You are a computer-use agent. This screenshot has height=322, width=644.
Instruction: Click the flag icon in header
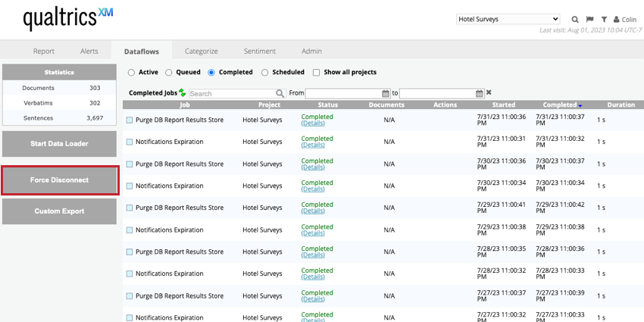tap(589, 19)
